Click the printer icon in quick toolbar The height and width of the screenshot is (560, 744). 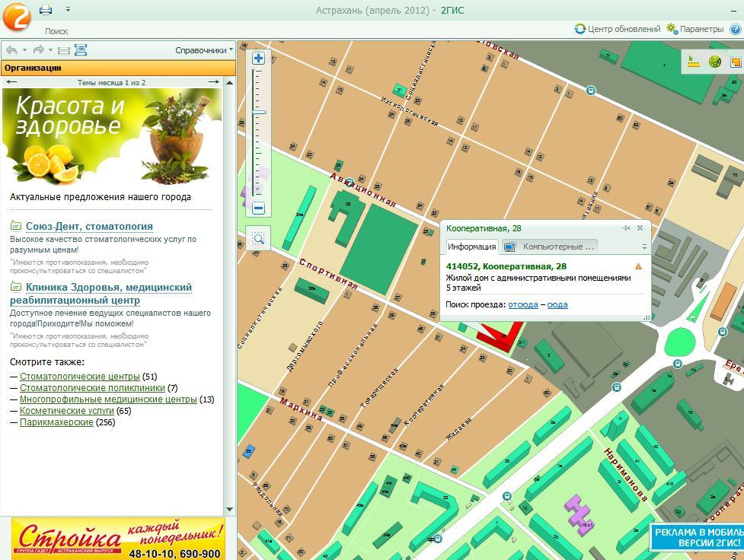46,9
